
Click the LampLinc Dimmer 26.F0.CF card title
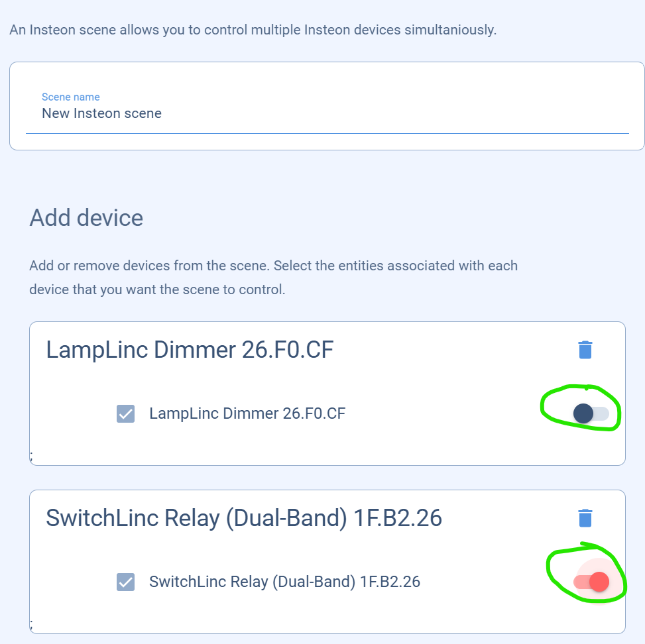[190, 350]
